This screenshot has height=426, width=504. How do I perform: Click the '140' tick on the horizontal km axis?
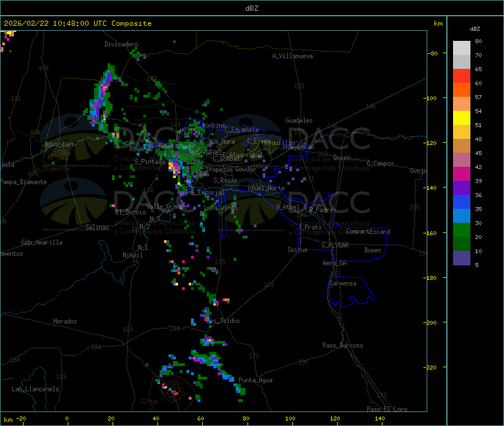[380, 418]
